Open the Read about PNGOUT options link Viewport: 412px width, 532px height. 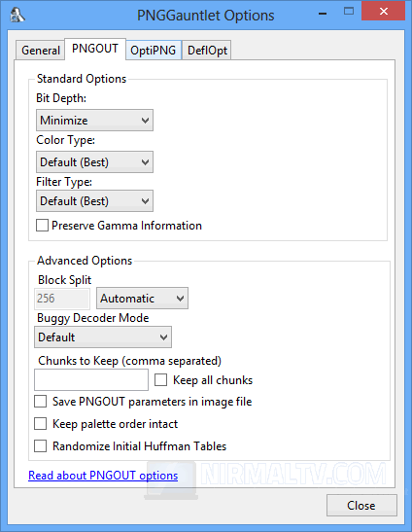[103, 476]
